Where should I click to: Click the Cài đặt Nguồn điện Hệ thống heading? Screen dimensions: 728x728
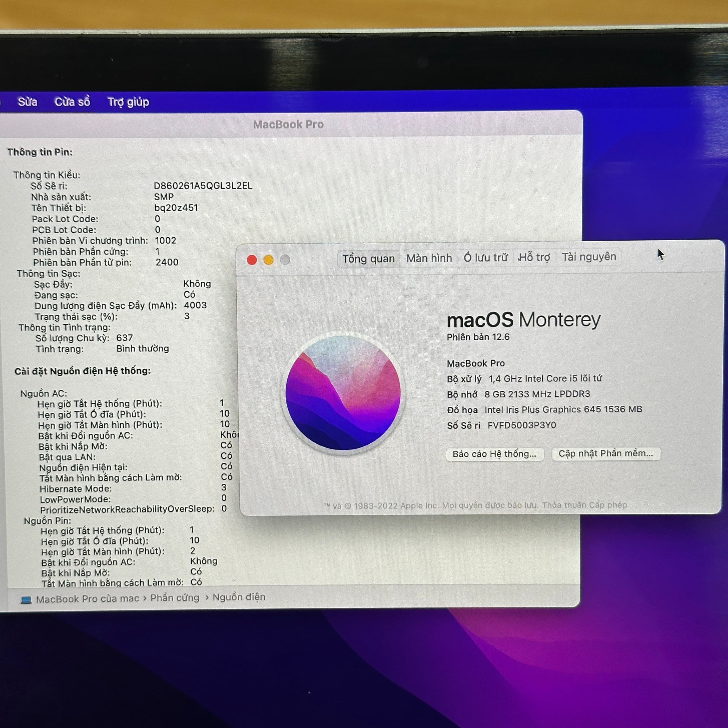click(83, 371)
